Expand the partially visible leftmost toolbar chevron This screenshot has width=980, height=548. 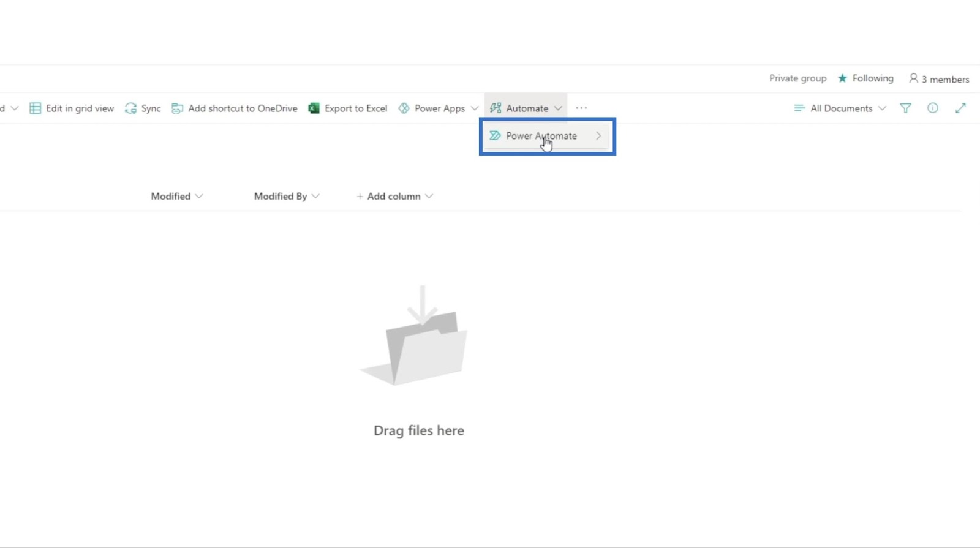coord(15,108)
